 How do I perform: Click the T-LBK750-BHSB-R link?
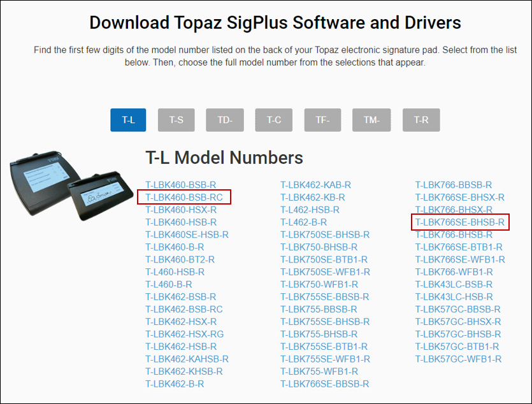(319, 247)
